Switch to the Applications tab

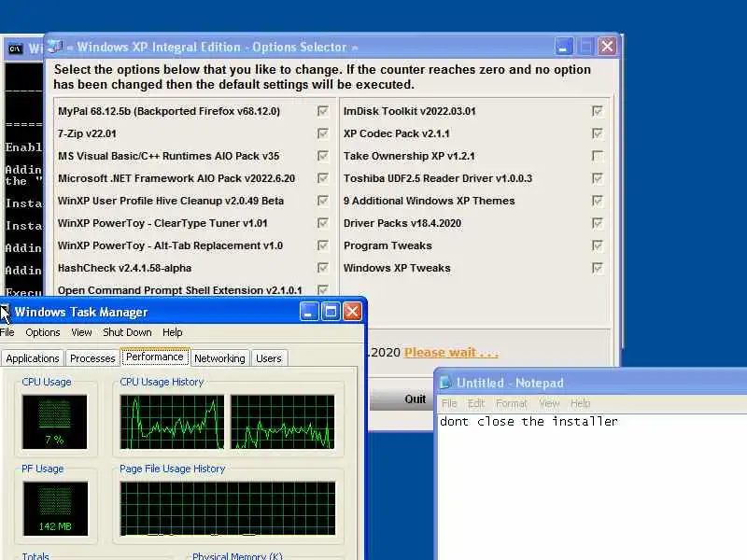[33, 358]
